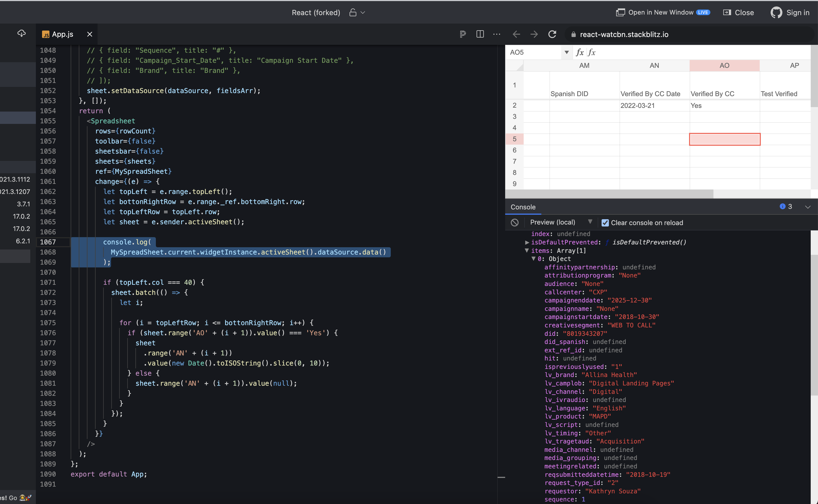Reload the preview with refresh icon
Screen dimensions: 818x504
pos(552,34)
